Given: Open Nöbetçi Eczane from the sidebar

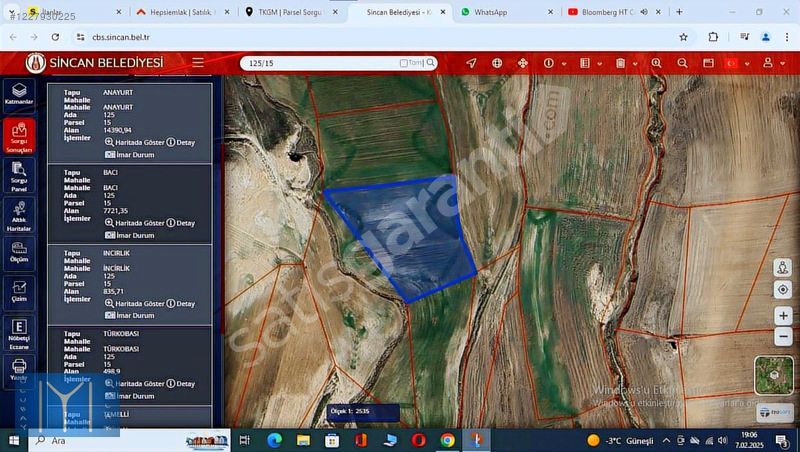Looking at the screenshot, I should coord(19,331).
